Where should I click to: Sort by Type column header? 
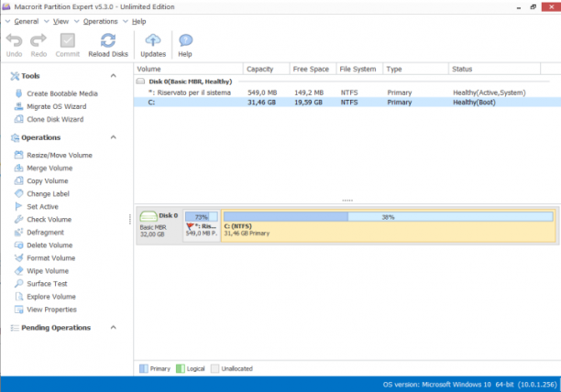pos(415,69)
